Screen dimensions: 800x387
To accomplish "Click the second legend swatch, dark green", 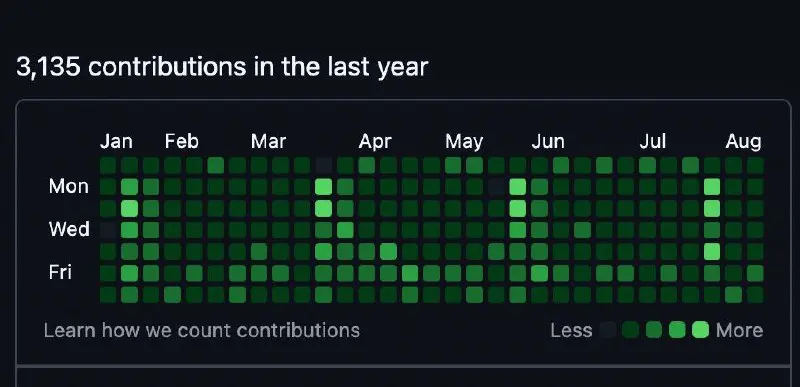I will 631,330.
